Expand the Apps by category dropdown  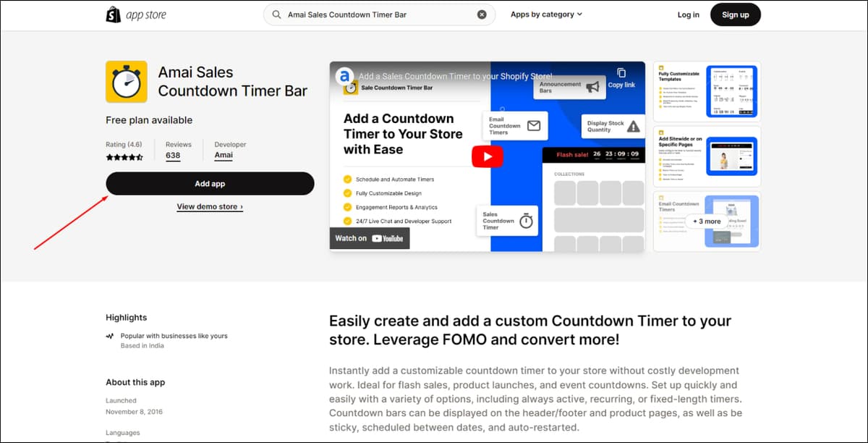(546, 14)
